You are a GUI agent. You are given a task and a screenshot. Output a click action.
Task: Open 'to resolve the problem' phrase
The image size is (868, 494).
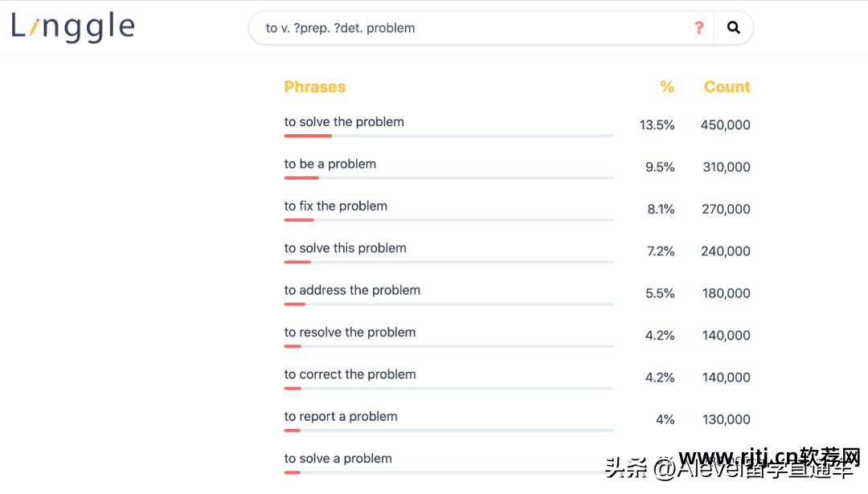(x=350, y=332)
